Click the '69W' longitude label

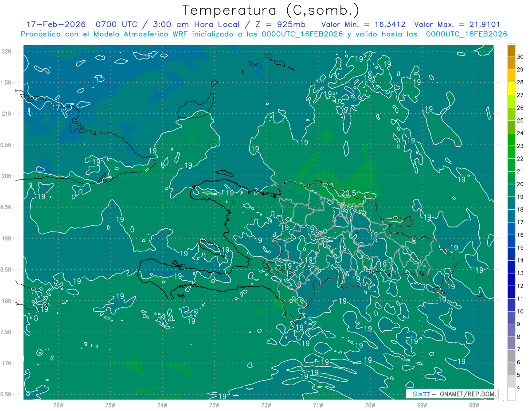pyautogui.click(x=422, y=405)
